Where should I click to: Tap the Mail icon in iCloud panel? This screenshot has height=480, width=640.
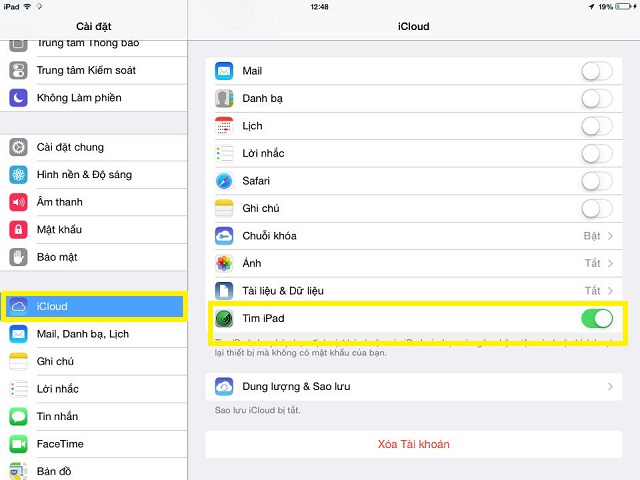(x=224, y=71)
